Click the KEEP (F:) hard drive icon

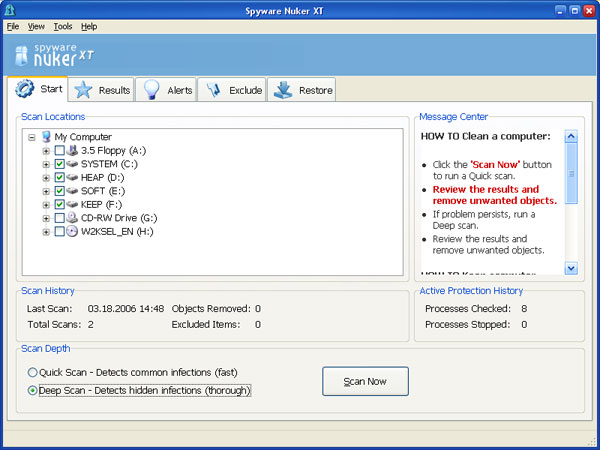coord(72,204)
